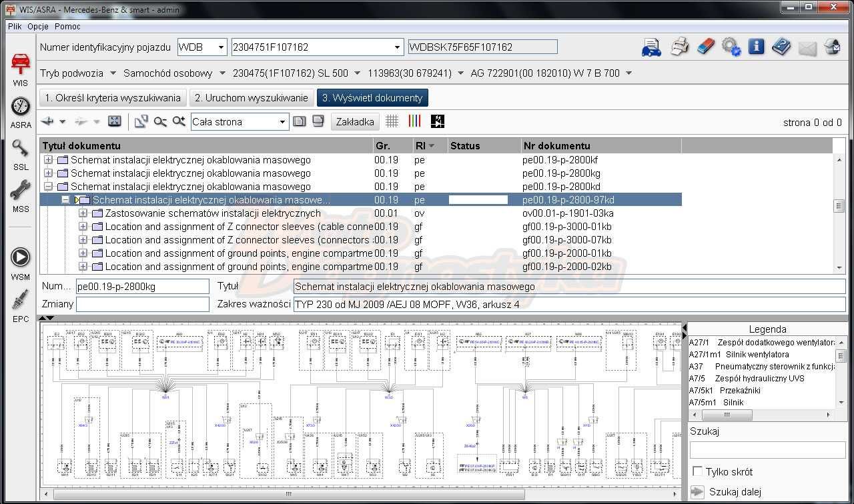Click the Szukaj dalej arrow icon
Image resolution: width=854 pixels, height=504 pixels.
(697, 492)
